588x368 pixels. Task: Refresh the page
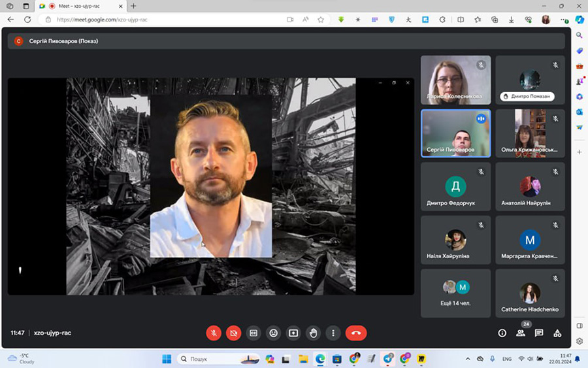pos(27,20)
